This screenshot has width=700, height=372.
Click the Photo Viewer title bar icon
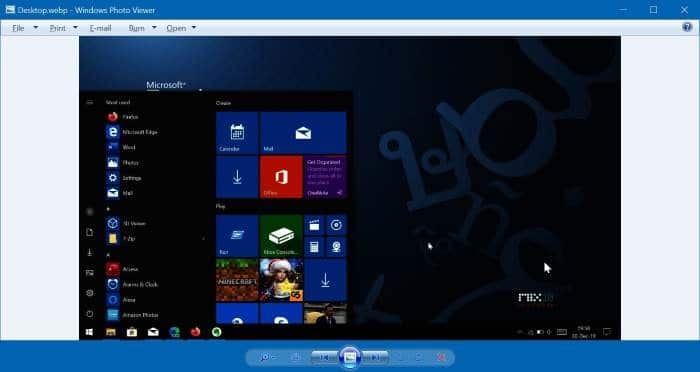click(10, 9)
